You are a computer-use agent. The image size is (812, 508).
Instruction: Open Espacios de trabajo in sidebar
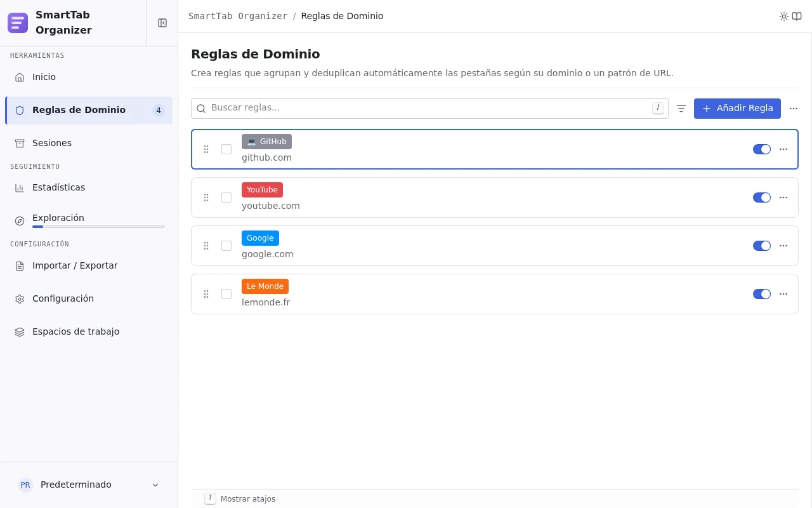pos(89,331)
